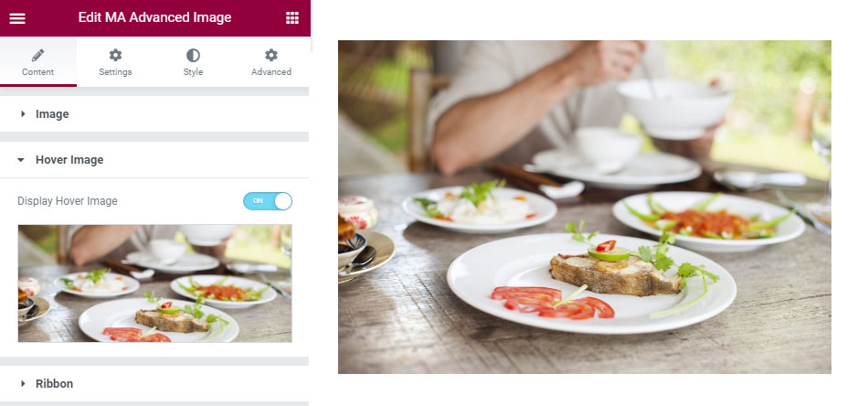The height and width of the screenshot is (406, 868).
Task: Select the large food image widget in preview
Action: tap(585, 207)
